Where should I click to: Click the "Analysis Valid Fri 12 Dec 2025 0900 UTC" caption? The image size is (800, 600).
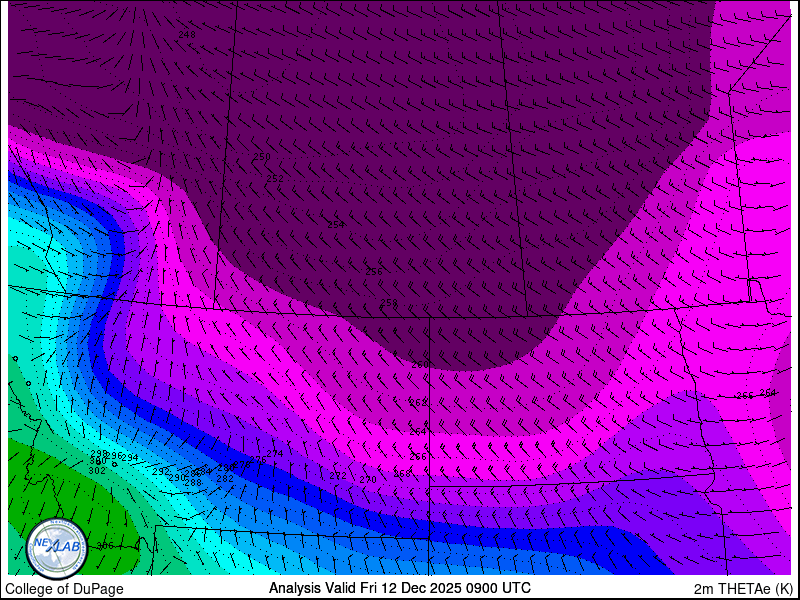399,587
